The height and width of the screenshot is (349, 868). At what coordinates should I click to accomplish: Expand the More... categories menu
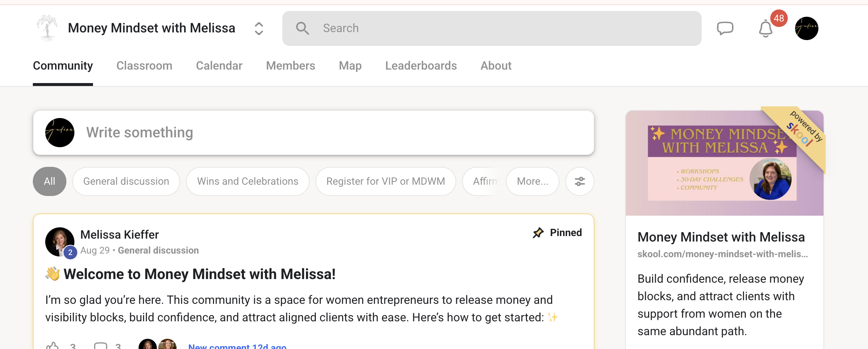click(x=532, y=181)
